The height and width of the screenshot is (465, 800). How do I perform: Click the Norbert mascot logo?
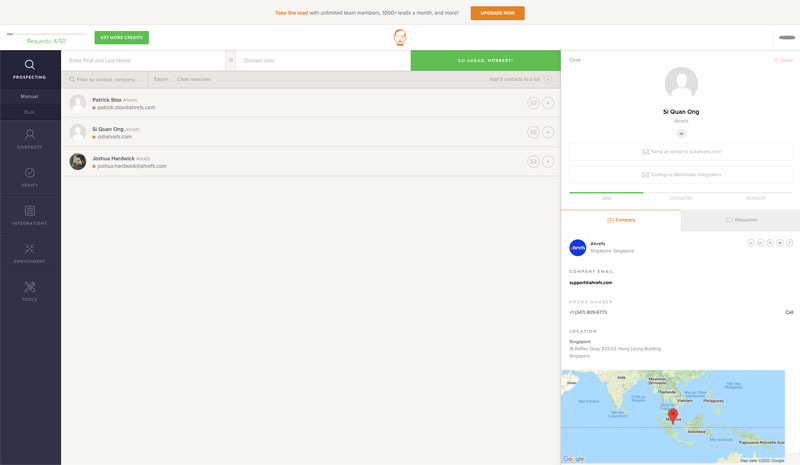coord(400,37)
